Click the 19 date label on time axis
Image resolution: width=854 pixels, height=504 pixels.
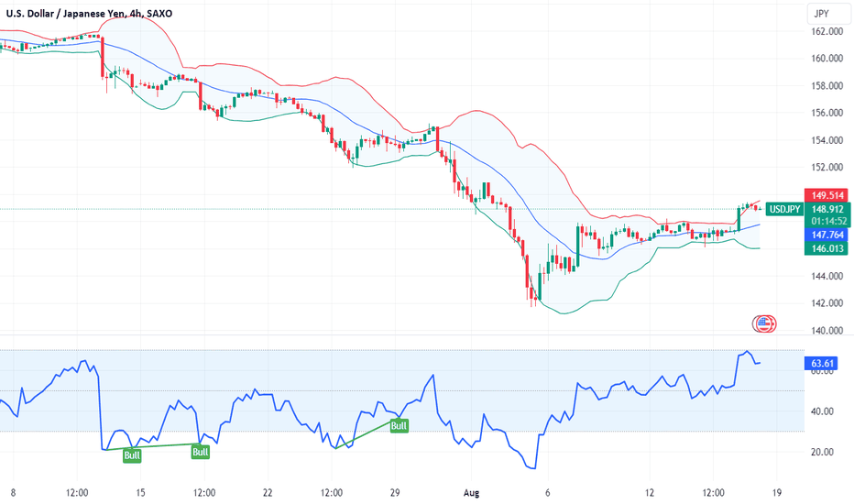coord(777,493)
